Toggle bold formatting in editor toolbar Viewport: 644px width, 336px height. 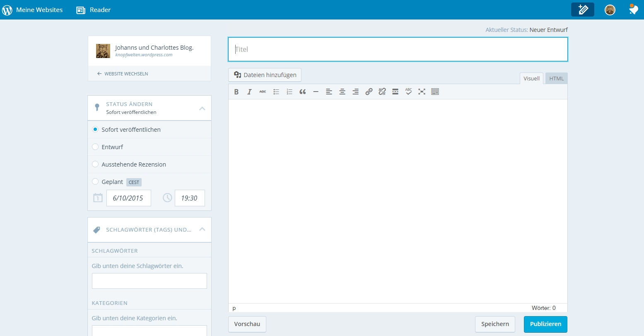(x=236, y=92)
